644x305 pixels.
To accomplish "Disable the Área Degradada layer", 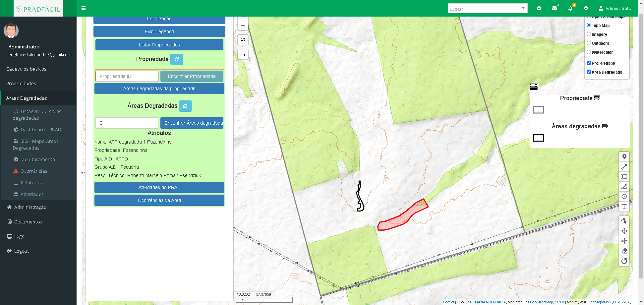I will click(589, 72).
